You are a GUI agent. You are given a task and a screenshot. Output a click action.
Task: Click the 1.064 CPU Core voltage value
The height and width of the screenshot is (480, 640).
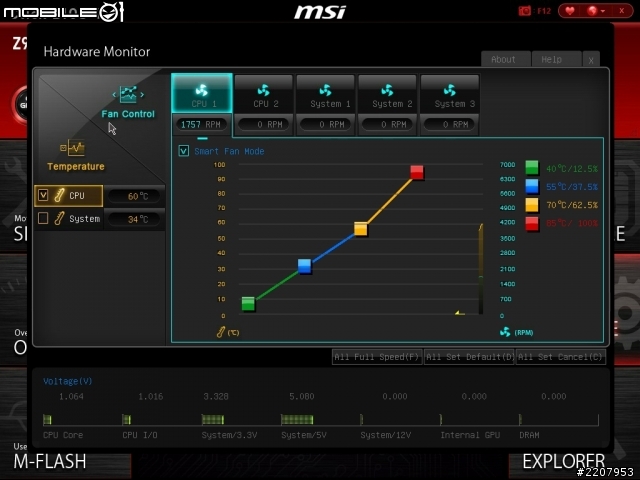point(71,396)
